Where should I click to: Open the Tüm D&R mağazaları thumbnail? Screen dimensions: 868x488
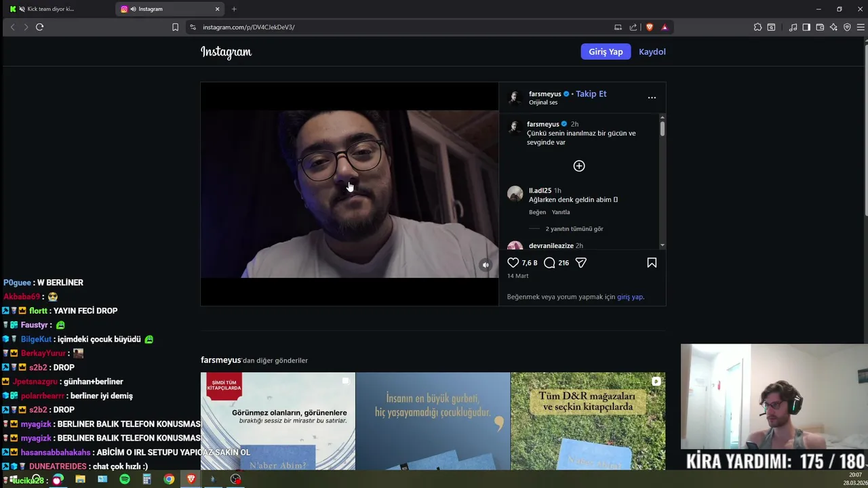[588, 421]
